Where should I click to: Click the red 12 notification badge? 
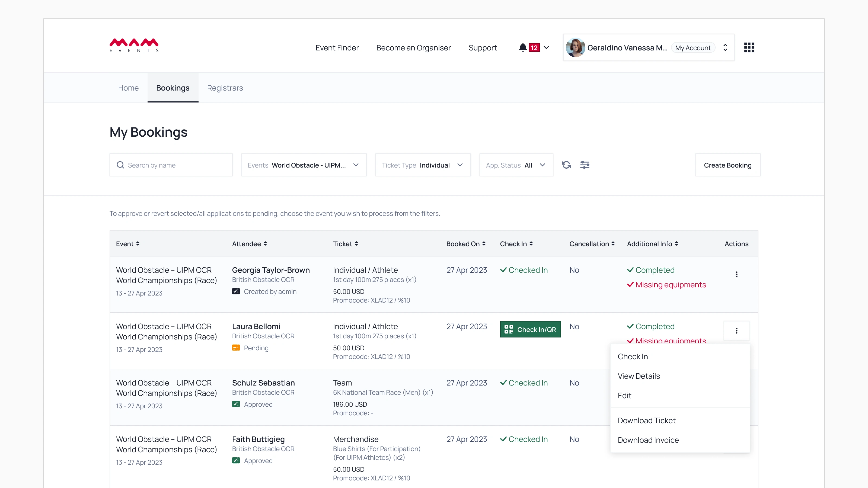[534, 47]
